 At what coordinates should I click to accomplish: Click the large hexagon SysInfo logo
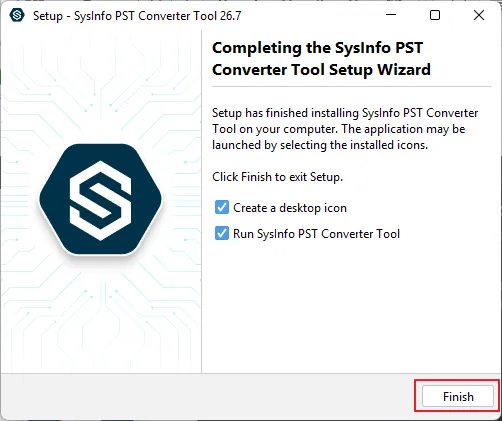tap(101, 199)
